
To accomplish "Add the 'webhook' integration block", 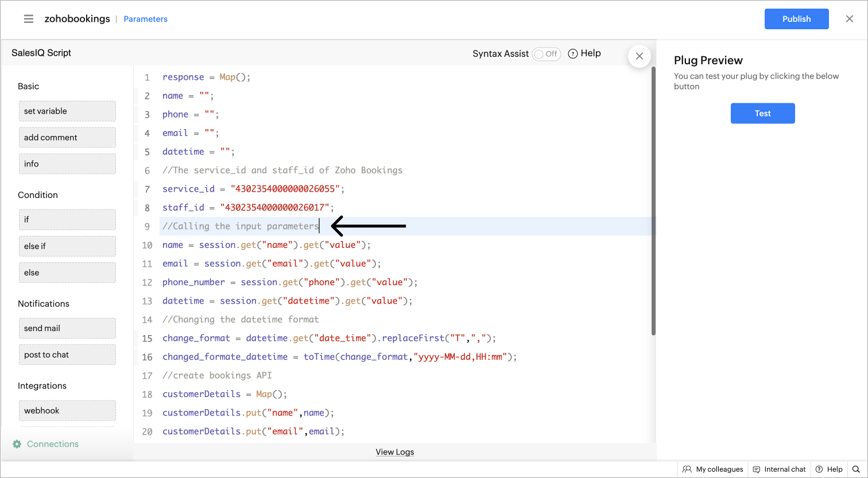I will click(x=67, y=411).
